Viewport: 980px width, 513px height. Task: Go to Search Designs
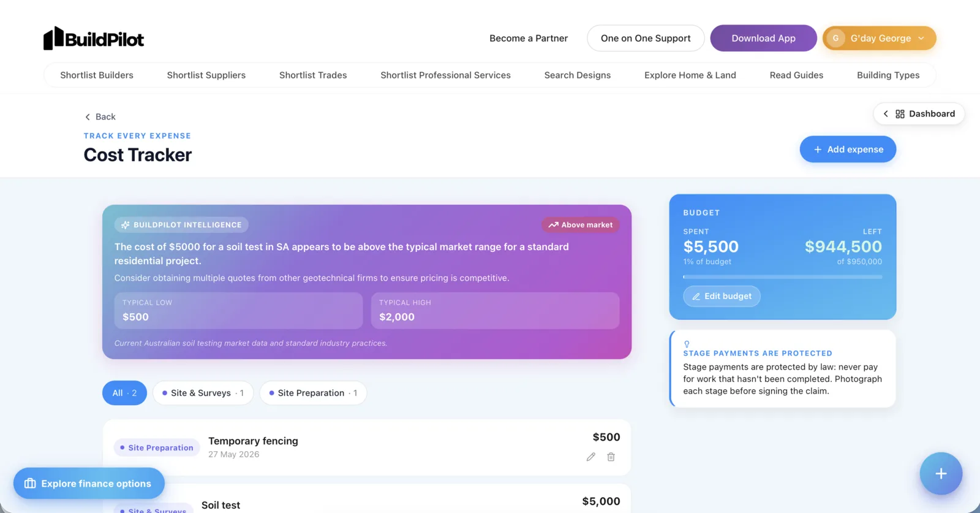point(578,75)
